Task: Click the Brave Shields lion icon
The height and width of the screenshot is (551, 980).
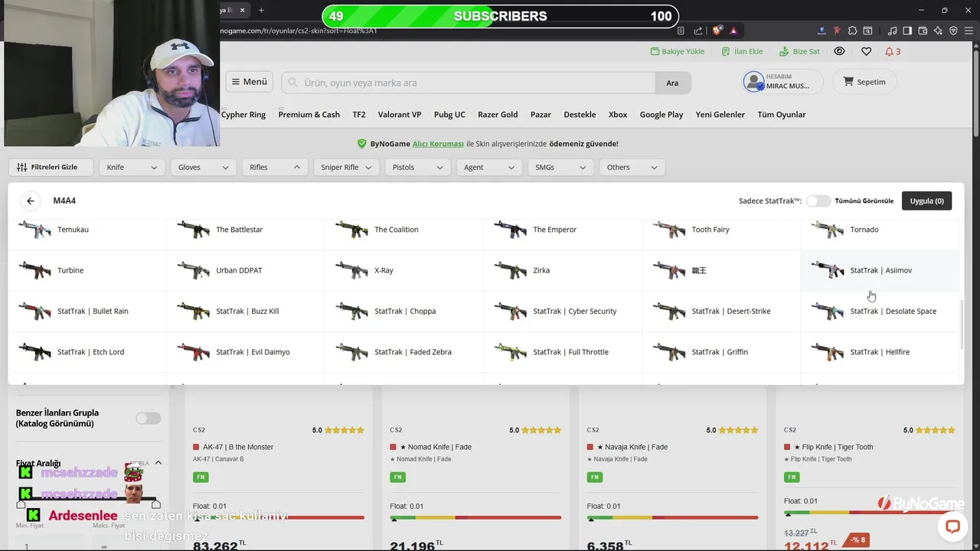Action: 717,31
